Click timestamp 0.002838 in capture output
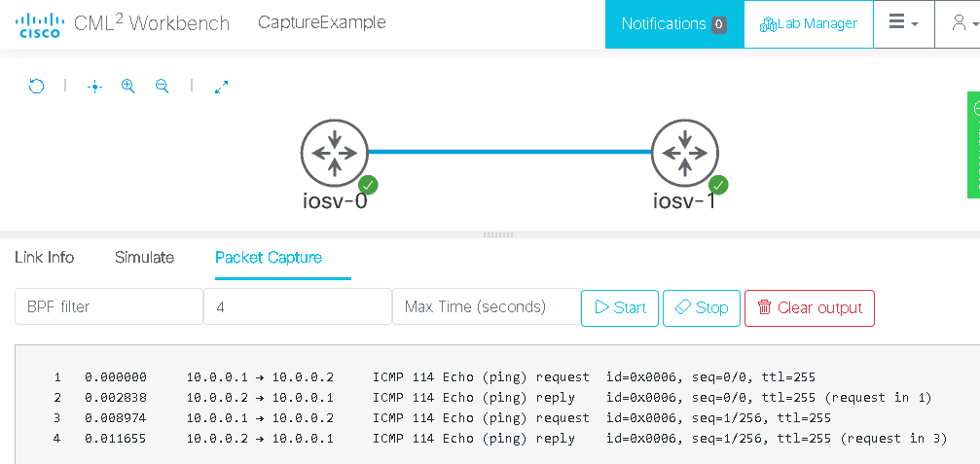Screen dimensions: 980x464 [116, 397]
